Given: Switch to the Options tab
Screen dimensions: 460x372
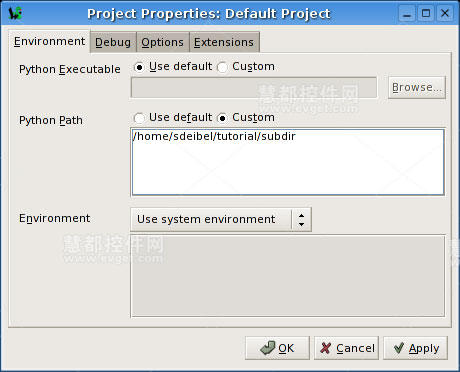Looking at the screenshot, I should tap(163, 42).
